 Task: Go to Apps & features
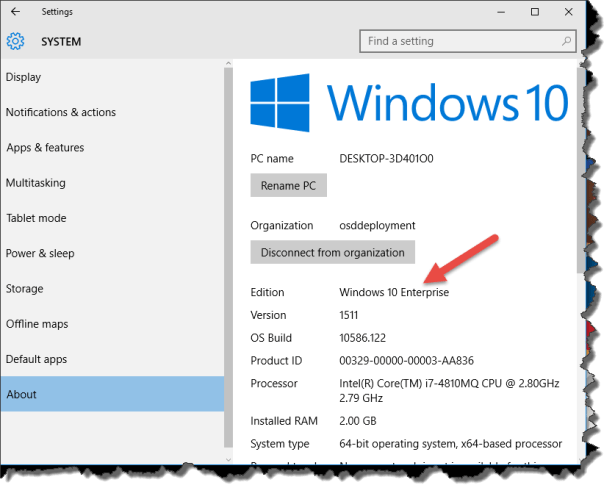[45, 148]
